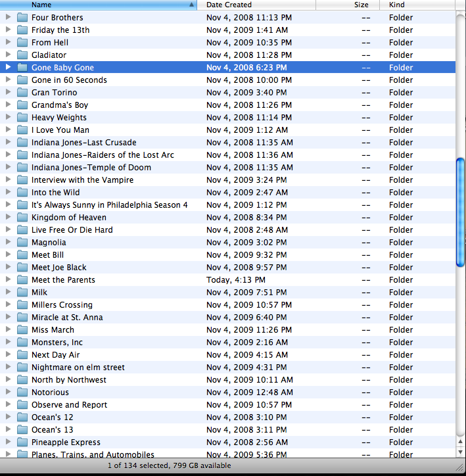Image resolution: width=466 pixels, height=476 pixels.
Task: Toggle sort direction arrow in Name header
Action: [191, 5]
